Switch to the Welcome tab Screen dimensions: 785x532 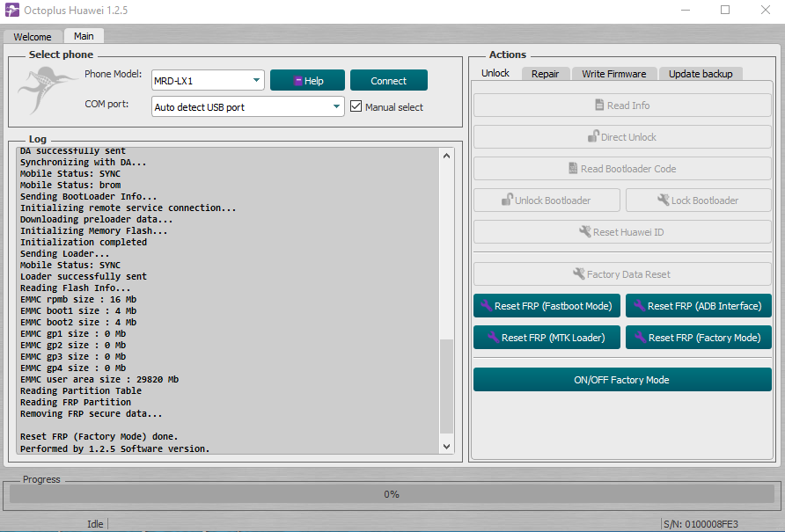click(x=32, y=37)
